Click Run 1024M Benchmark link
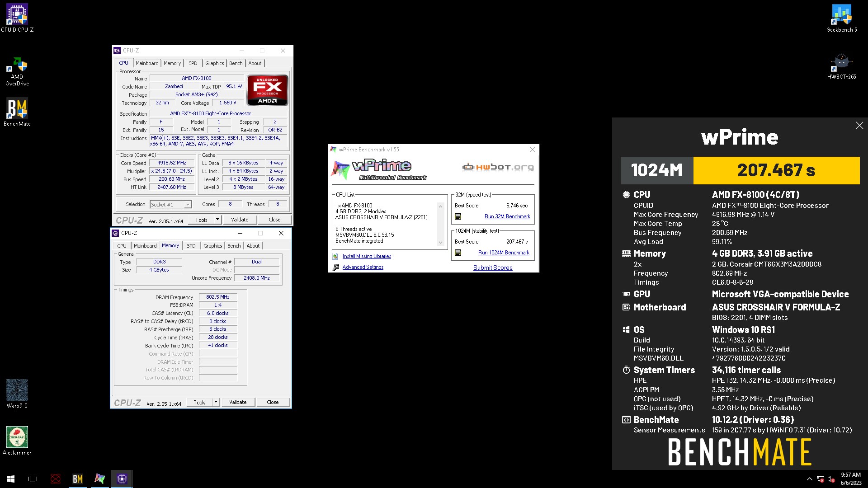 [x=504, y=253]
